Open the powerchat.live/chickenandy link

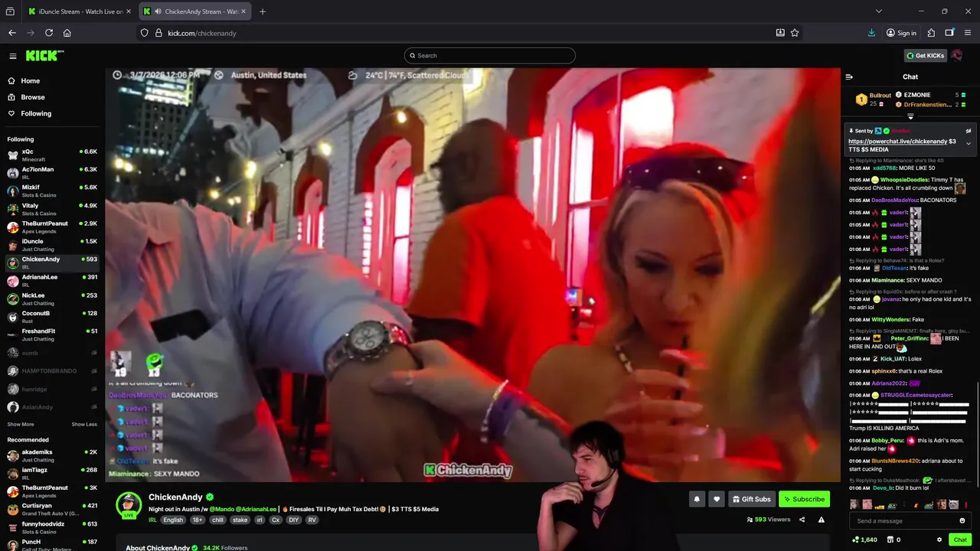[x=897, y=142]
